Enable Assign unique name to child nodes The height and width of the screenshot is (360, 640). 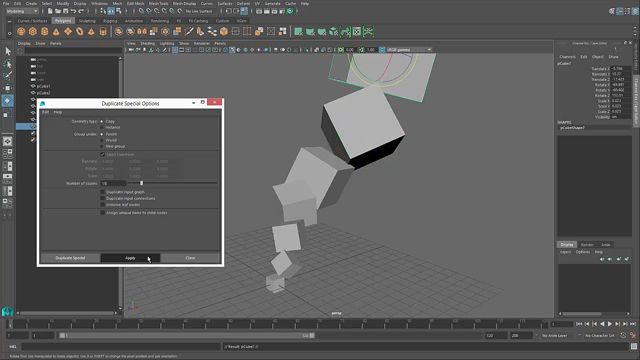[102, 213]
